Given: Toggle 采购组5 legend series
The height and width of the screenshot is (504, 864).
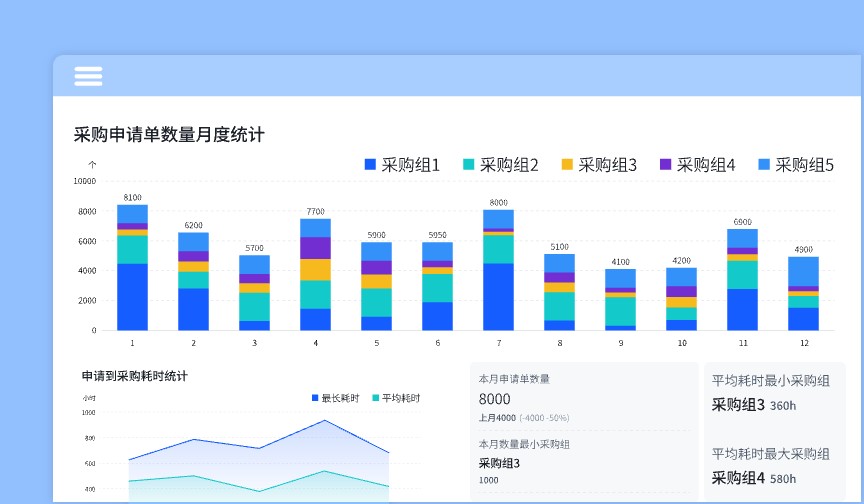Looking at the screenshot, I should pyautogui.click(x=796, y=165).
